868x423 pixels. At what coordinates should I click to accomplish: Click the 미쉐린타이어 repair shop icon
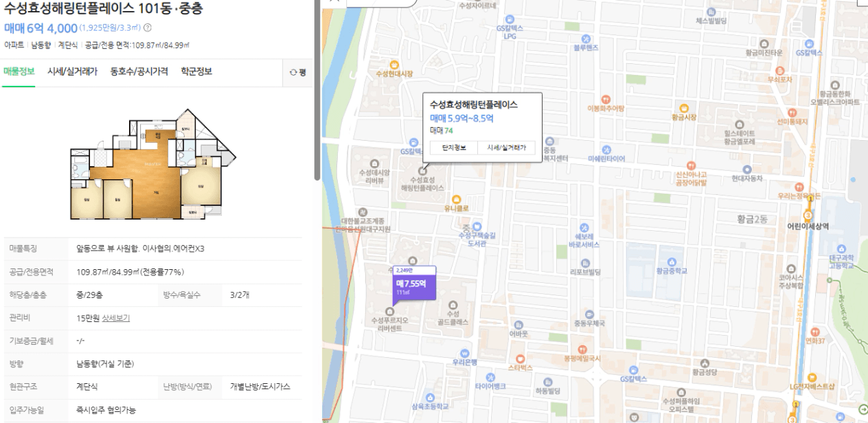[606, 149]
